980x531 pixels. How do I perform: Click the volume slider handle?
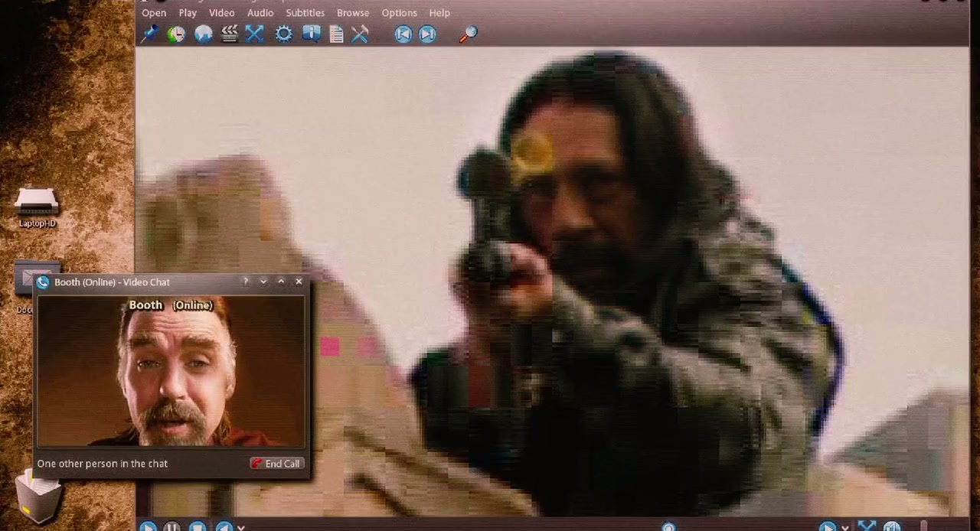[x=924, y=526]
